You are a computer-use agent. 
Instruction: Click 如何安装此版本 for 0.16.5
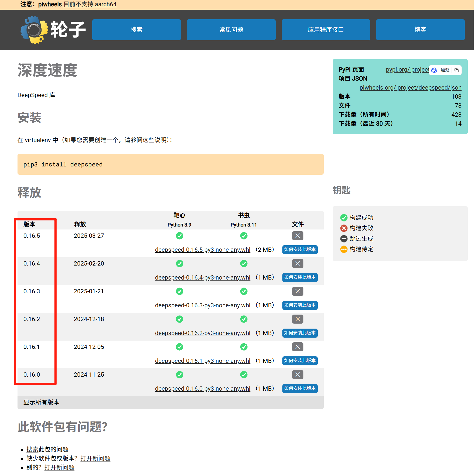coord(300,250)
